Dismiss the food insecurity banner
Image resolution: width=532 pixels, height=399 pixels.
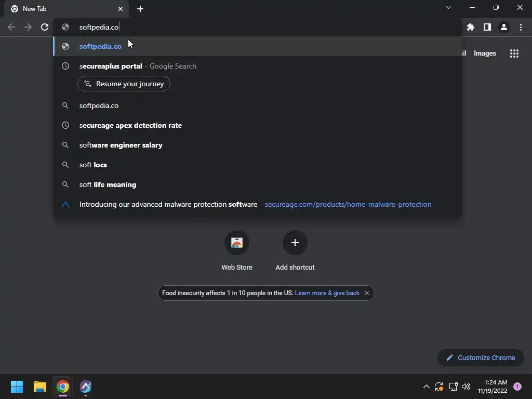click(367, 293)
